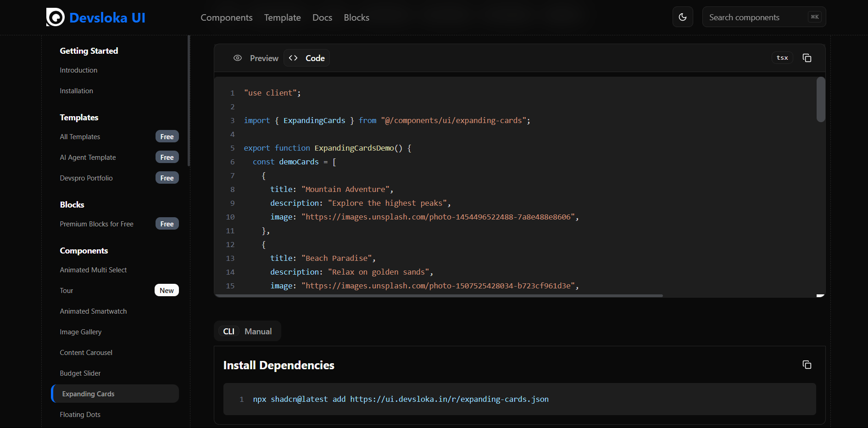Click the export function ExpandingCardsDemo line
The height and width of the screenshot is (428, 868).
coord(328,148)
